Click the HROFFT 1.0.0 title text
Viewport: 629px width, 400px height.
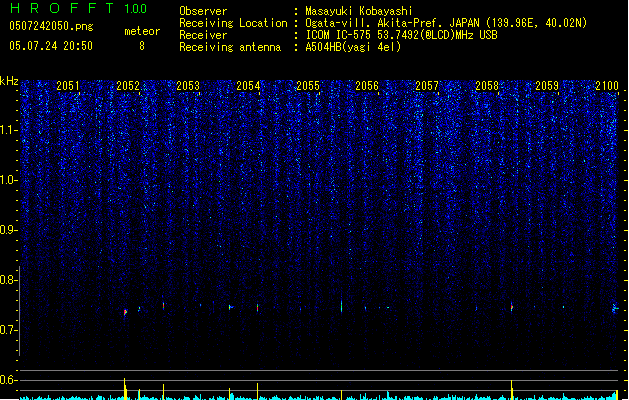[x=78, y=8]
